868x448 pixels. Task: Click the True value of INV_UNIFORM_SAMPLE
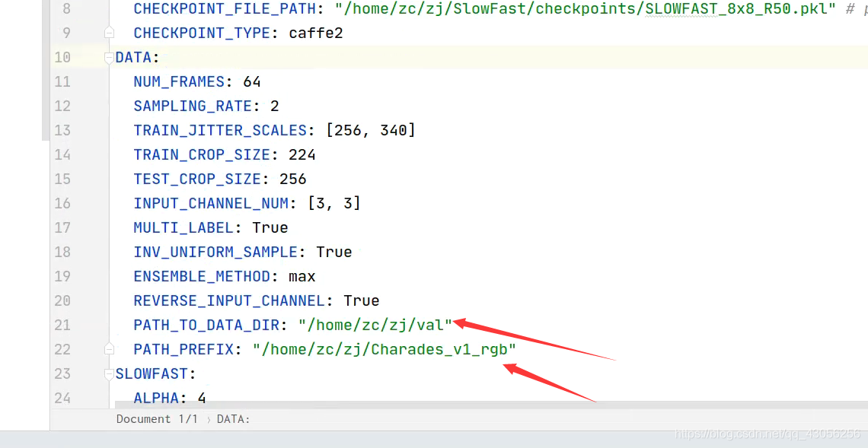click(334, 253)
